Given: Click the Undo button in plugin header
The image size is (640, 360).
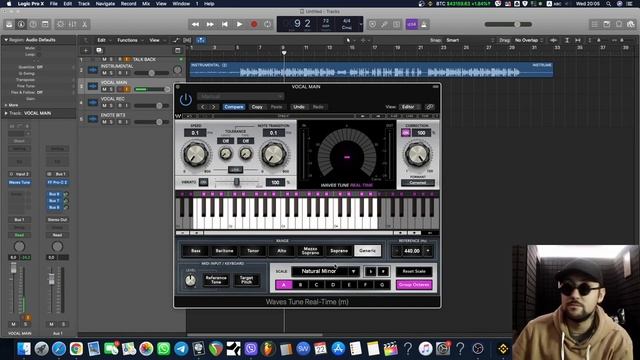Looking at the screenshot, I should click(x=298, y=107).
